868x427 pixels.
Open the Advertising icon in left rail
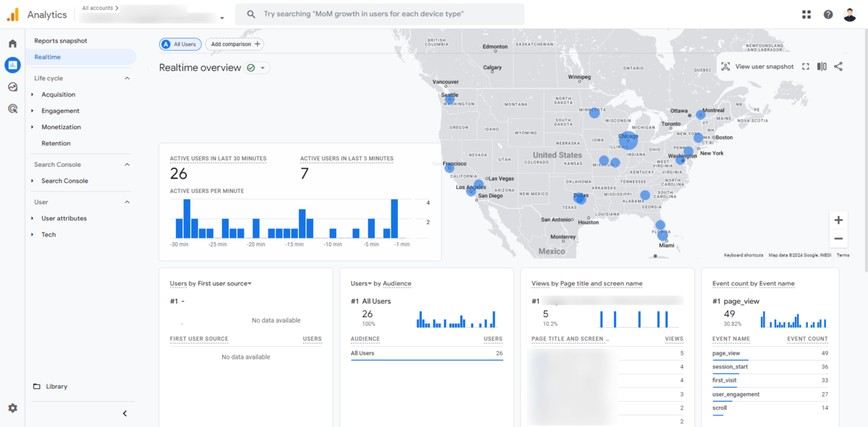tap(12, 109)
